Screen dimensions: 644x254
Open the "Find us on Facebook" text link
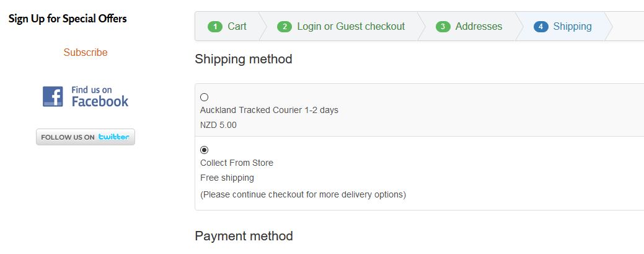[100, 97]
